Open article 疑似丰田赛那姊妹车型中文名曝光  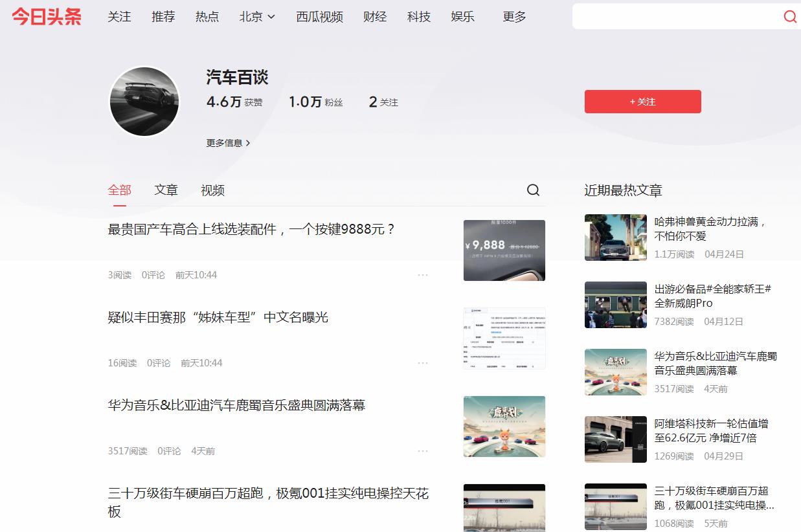(x=218, y=317)
